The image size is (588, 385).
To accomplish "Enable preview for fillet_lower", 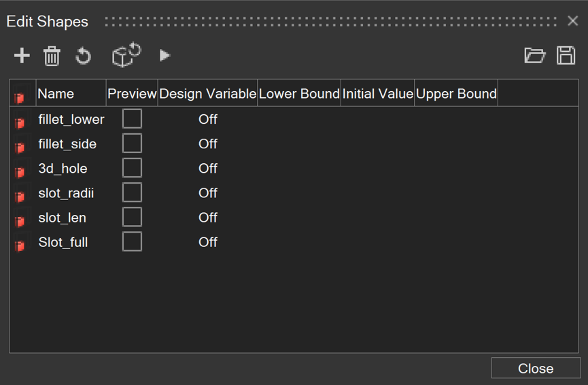I will coord(132,118).
